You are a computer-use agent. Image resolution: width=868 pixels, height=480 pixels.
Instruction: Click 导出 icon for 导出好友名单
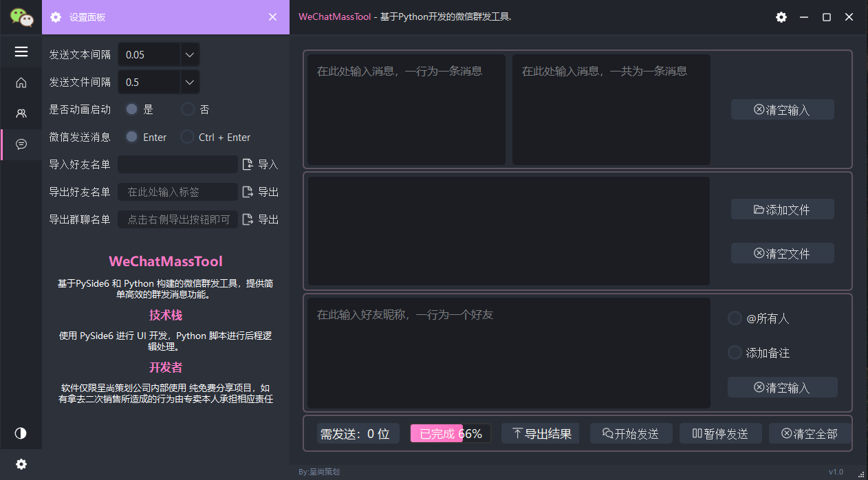coord(248,192)
